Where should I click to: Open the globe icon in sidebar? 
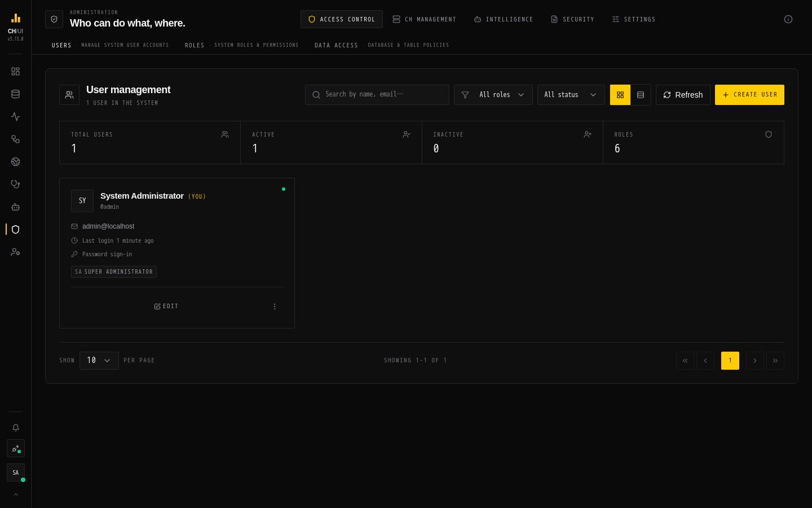[x=15, y=162]
